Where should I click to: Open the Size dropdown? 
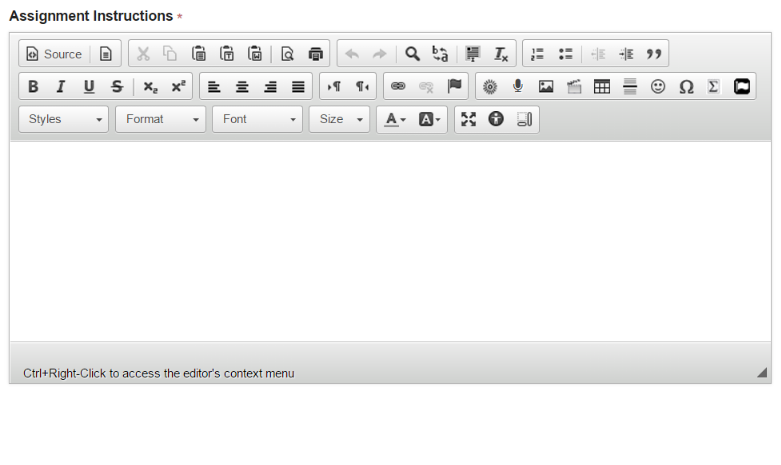click(x=339, y=119)
